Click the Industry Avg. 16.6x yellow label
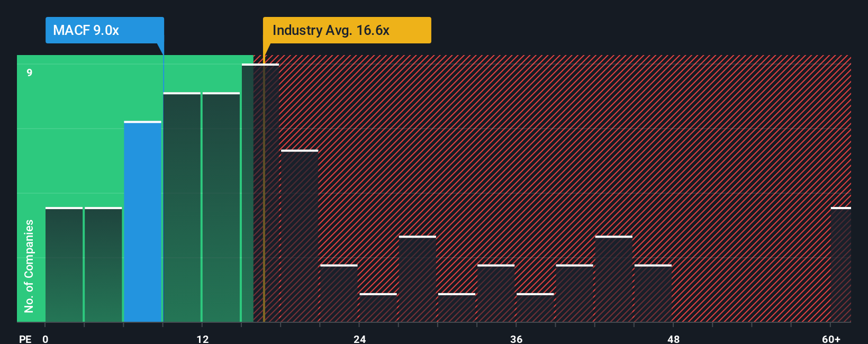Image resolution: width=868 pixels, height=344 pixels. tap(347, 30)
